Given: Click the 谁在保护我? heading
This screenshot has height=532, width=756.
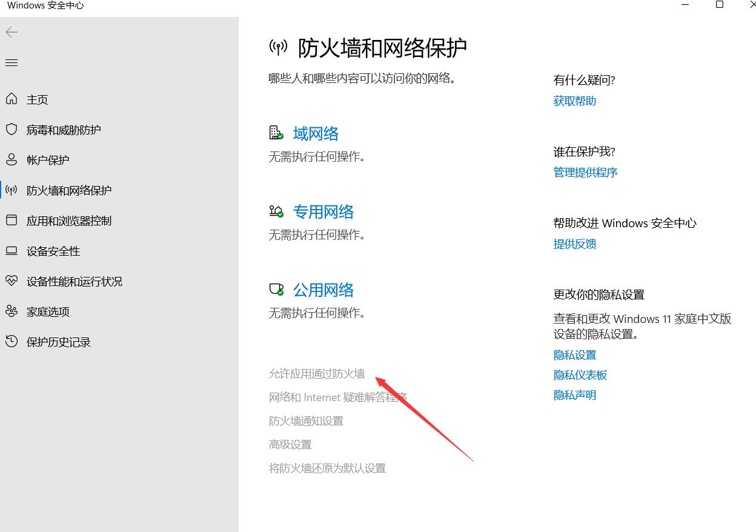Looking at the screenshot, I should [585, 151].
